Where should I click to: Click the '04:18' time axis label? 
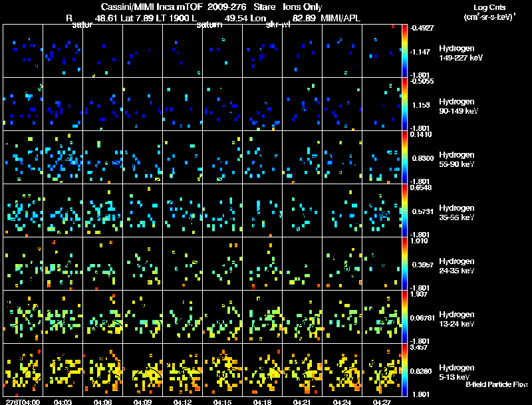pos(262,402)
